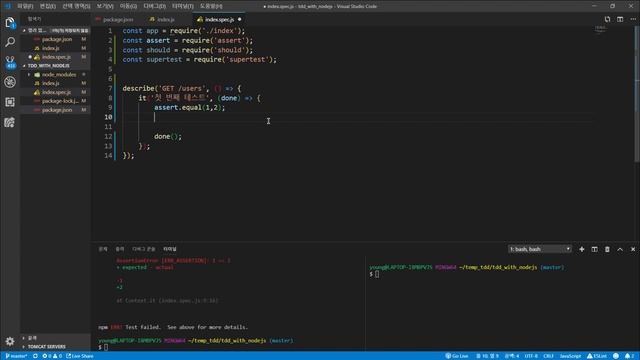
Task: Open the Selection menu
Action: tap(76, 6)
